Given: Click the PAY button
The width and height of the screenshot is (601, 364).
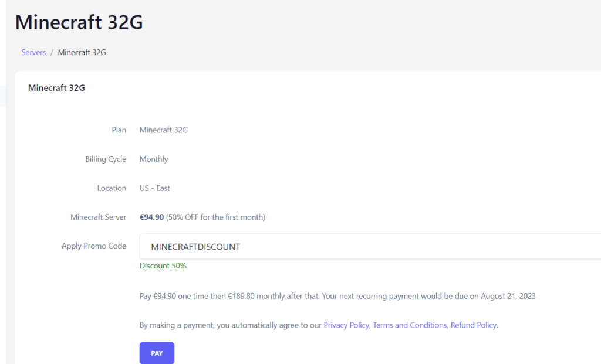Looking at the screenshot, I should pyautogui.click(x=156, y=353).
